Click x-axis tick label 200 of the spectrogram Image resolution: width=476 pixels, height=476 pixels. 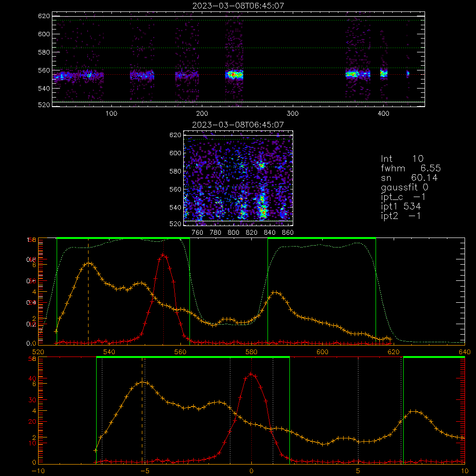[x=202, y=114]
